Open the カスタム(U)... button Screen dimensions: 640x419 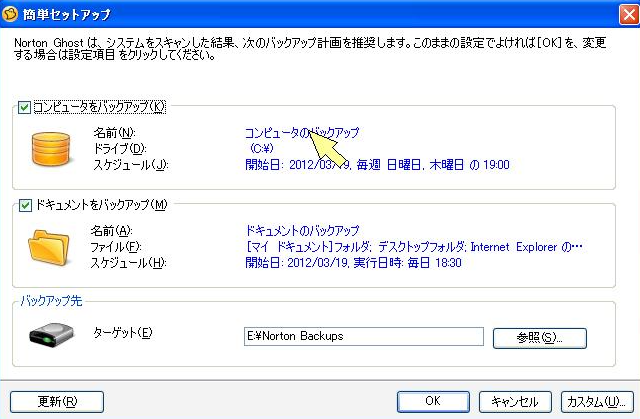597,401
